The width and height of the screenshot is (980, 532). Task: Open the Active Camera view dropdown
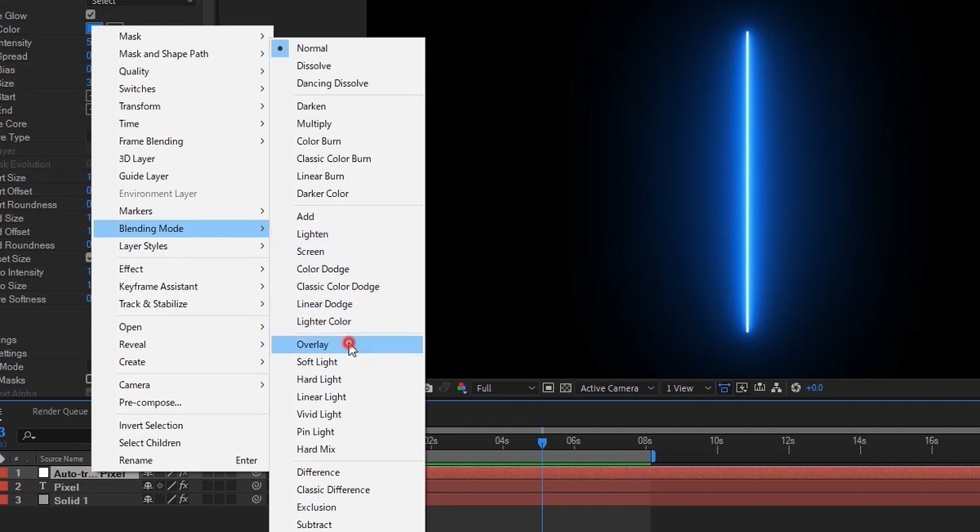[617, 388]
